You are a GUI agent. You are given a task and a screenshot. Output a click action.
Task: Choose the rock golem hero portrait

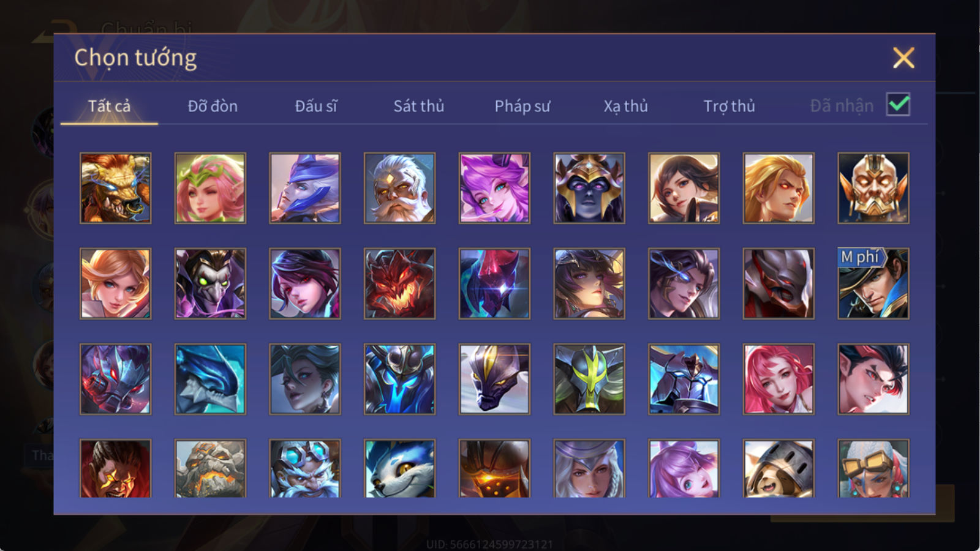point(210,468)
